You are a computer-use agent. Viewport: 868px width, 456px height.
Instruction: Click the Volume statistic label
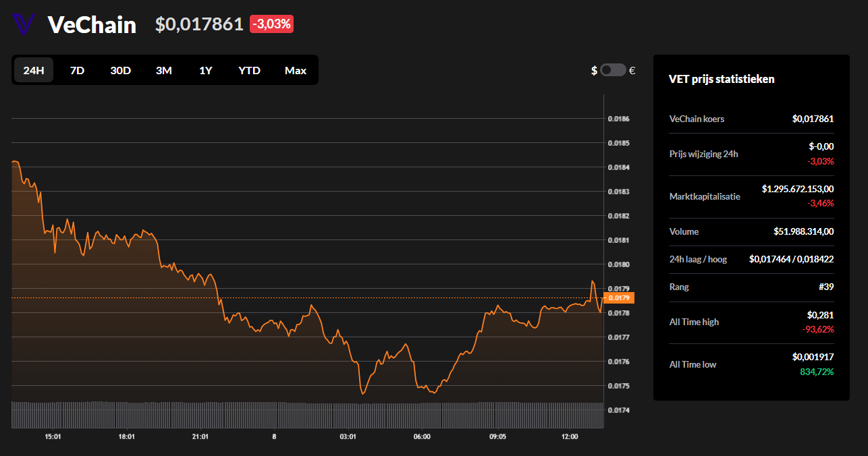[684, 231]
